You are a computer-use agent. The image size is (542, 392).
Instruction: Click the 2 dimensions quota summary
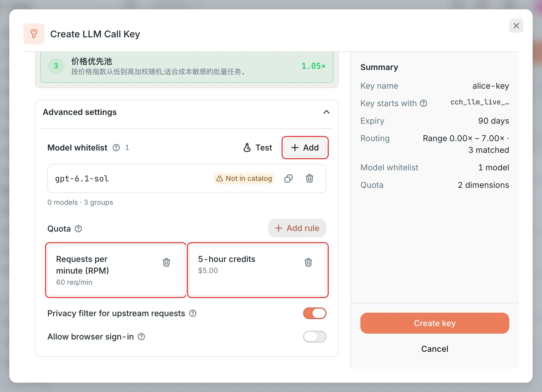(x=483, y=185)
